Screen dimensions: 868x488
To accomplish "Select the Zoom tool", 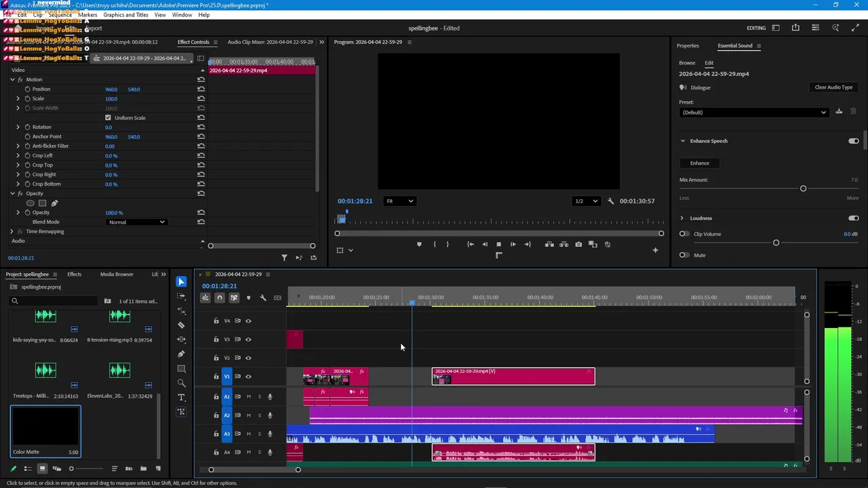I will (x=181, y=383).
